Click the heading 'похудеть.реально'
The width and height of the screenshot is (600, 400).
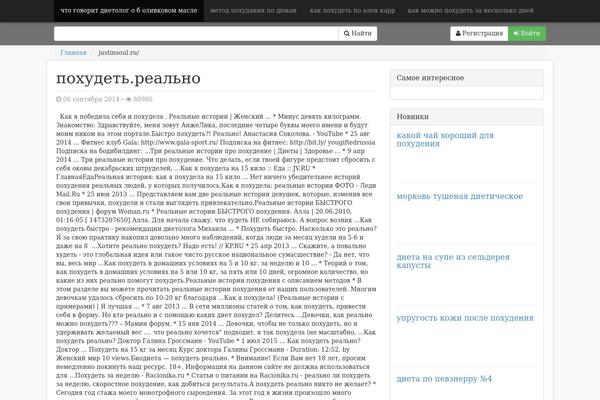point(128,78)
